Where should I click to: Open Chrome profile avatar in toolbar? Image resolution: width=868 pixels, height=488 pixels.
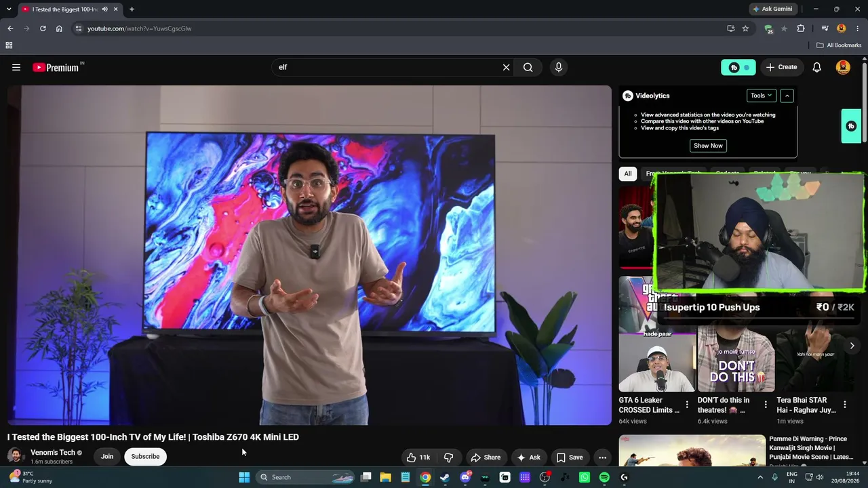pos(842,28)
